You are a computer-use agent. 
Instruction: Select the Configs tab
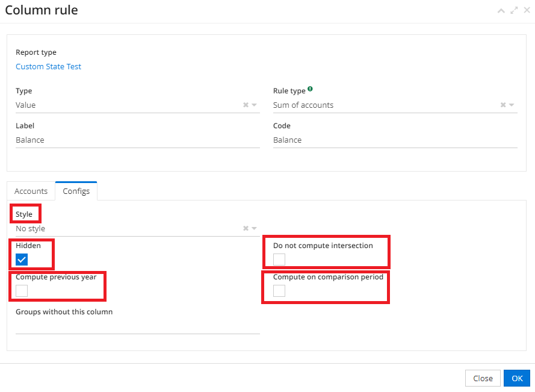point(76,191)
